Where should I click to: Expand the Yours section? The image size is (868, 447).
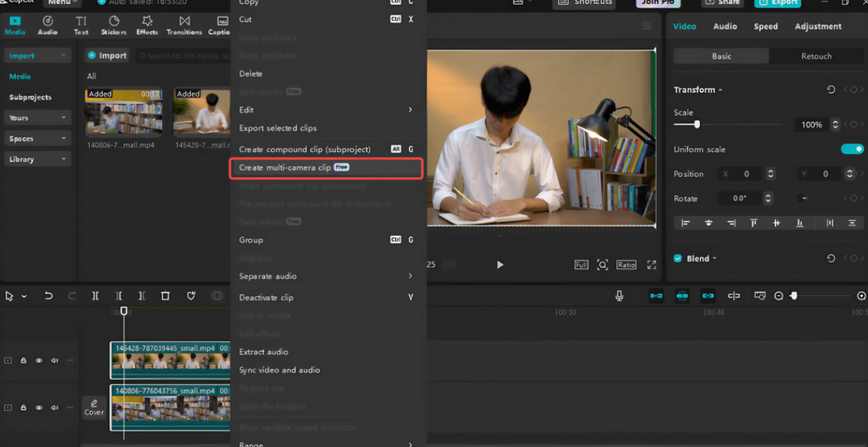[38, 118]
